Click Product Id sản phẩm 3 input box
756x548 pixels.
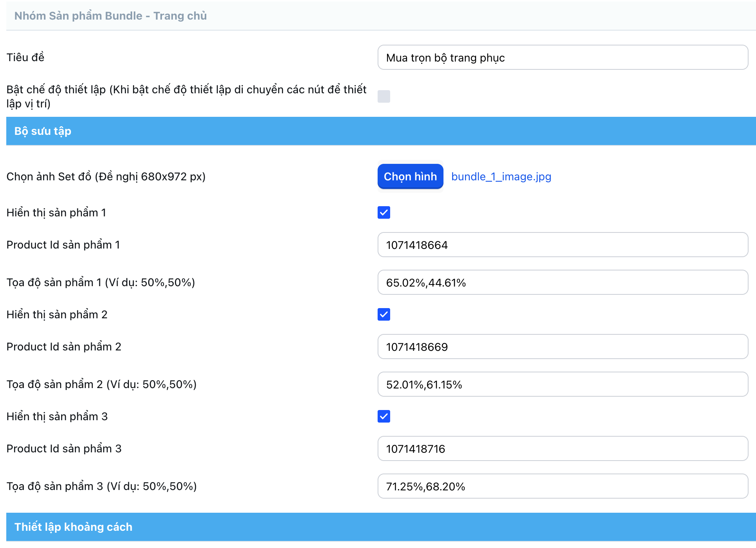click(562, 449)
